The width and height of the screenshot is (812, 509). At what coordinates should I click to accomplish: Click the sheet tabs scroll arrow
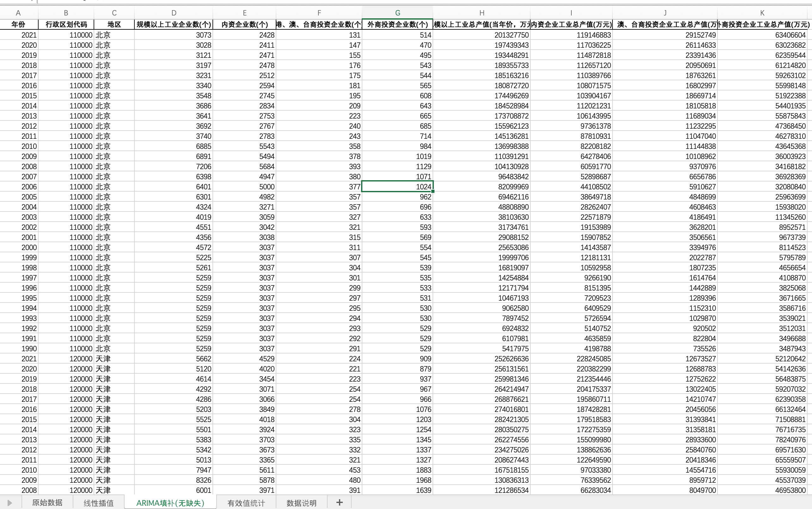(10, 503)
